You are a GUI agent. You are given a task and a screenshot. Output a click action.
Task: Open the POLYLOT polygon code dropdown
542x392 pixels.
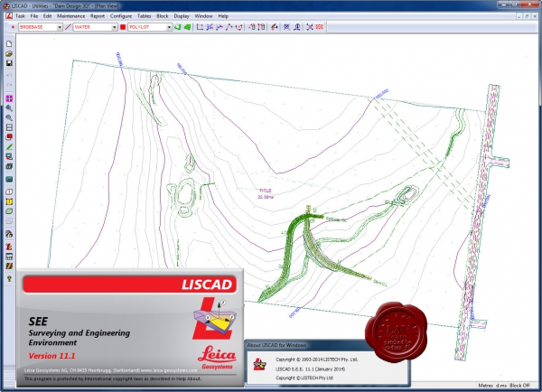tap(170, 27)
